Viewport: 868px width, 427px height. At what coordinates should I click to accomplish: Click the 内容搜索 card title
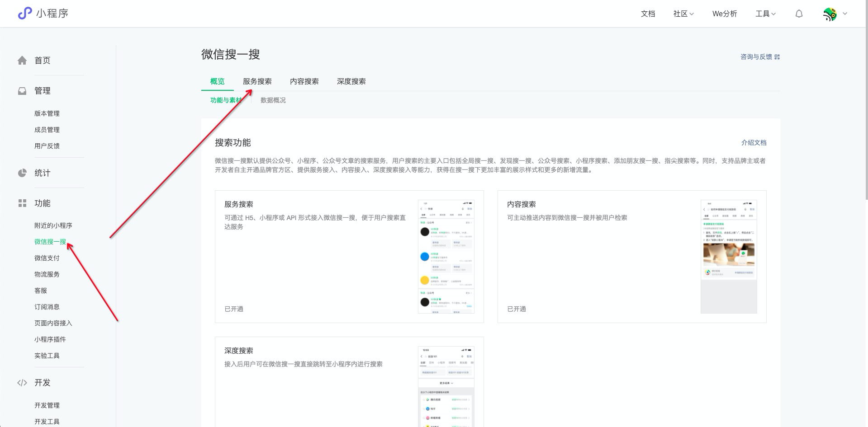click(x=522, y=204)
